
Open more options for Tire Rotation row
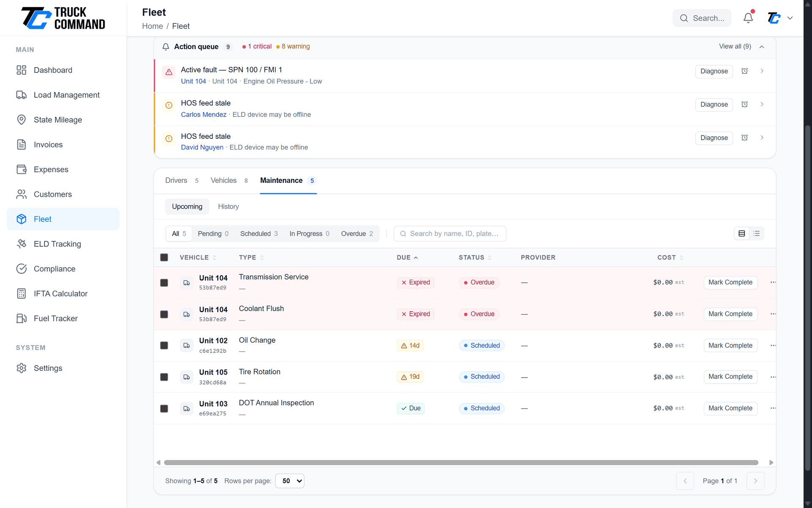point(773,377)
